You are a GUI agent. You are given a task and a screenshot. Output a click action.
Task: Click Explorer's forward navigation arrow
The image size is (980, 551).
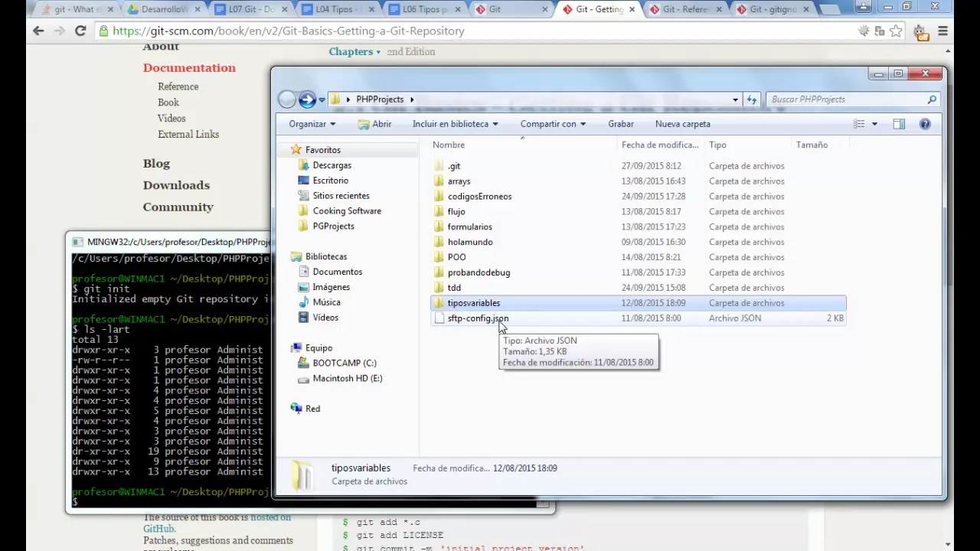click(x=307, y=99)
